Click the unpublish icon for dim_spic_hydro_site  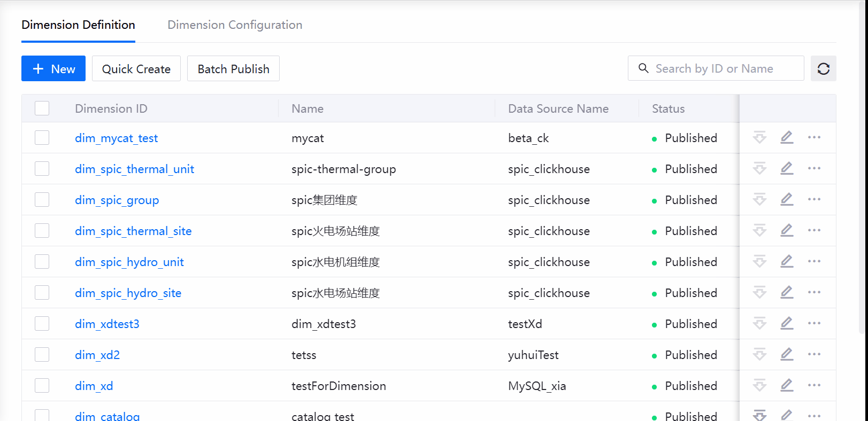(759, 292)
